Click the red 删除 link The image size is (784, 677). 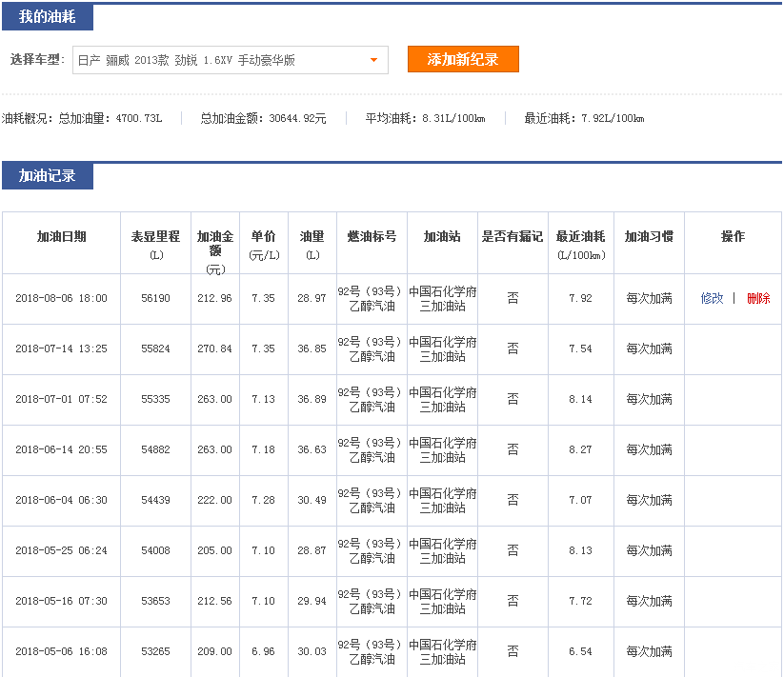[758, 298]
